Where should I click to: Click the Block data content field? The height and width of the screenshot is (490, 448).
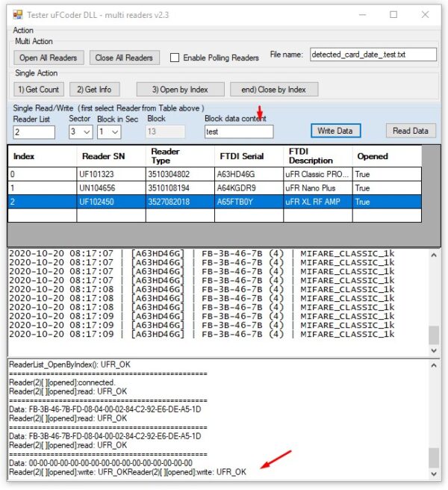[x=239, y=131]
